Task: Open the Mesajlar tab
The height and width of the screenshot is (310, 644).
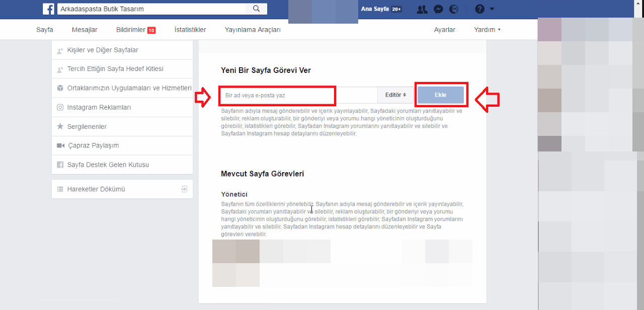Action: tap(85, 30)
